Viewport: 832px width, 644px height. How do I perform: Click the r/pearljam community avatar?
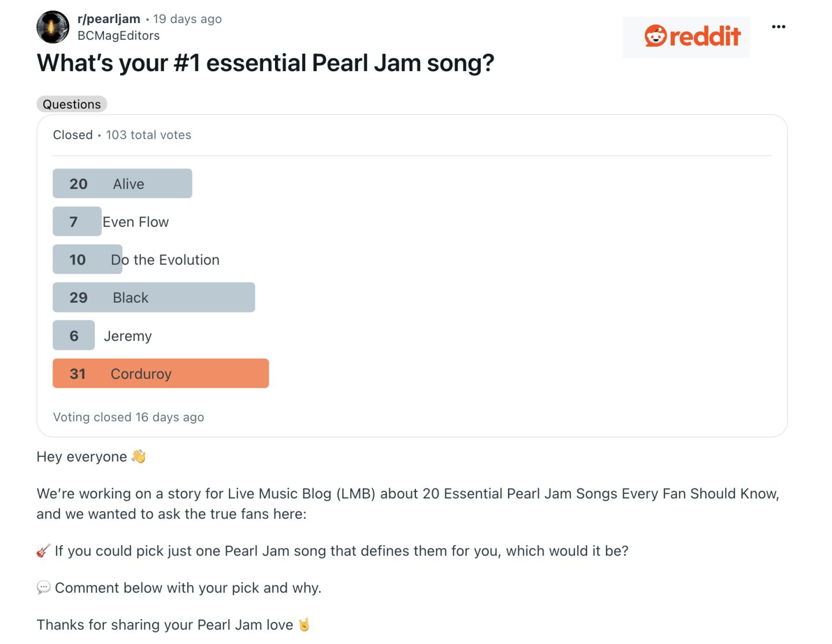(52, 27)
